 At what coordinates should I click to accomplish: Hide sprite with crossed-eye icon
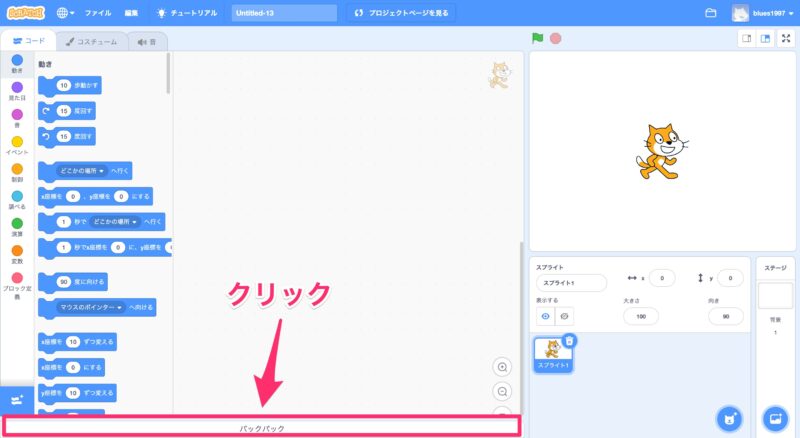[x=565, y=316]
